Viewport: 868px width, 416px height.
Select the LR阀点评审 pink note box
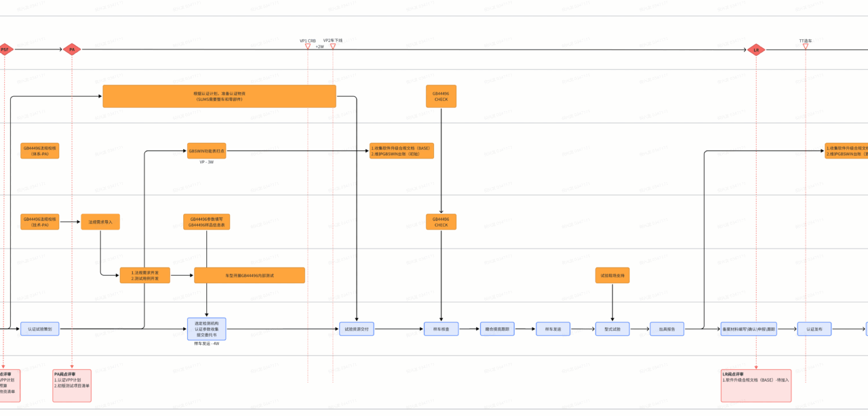point(756,385)
